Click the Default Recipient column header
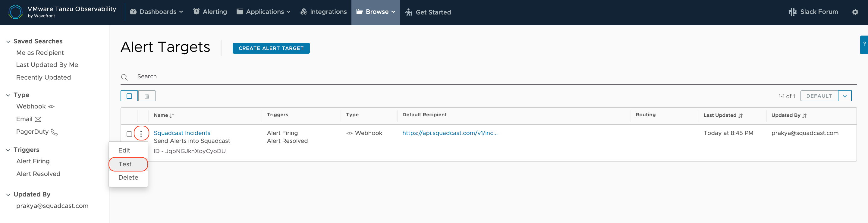The height and width of the screenshot is (223, 868). (x=425, y=115)
